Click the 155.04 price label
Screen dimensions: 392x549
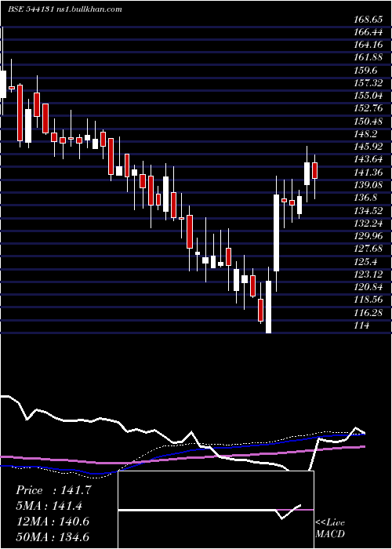(x=368, y=96)
